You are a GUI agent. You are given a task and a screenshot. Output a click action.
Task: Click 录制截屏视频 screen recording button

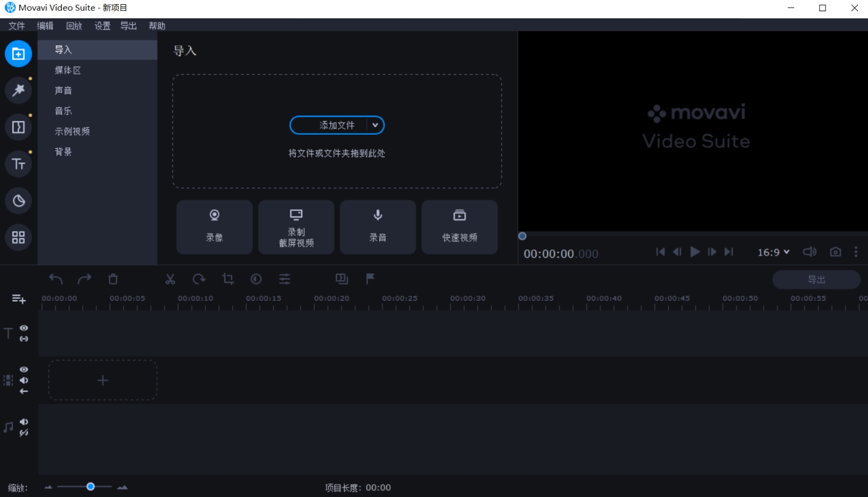tap(296, 227)
